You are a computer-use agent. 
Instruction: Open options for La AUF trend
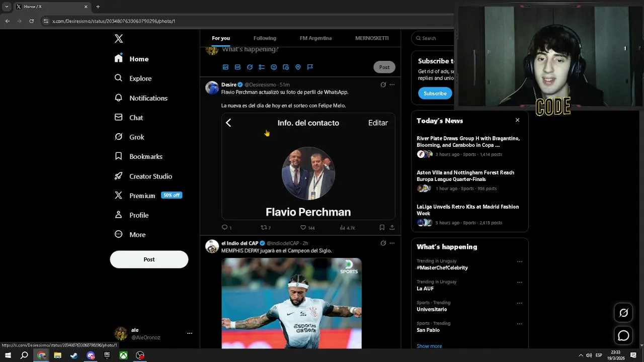pos(520,282)
